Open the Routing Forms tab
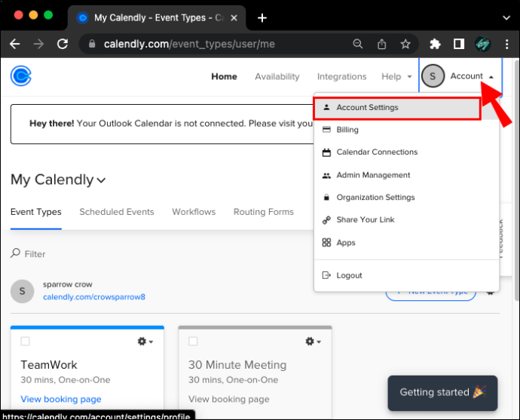This screenshot has height=420, width=520. pos(264,212)
